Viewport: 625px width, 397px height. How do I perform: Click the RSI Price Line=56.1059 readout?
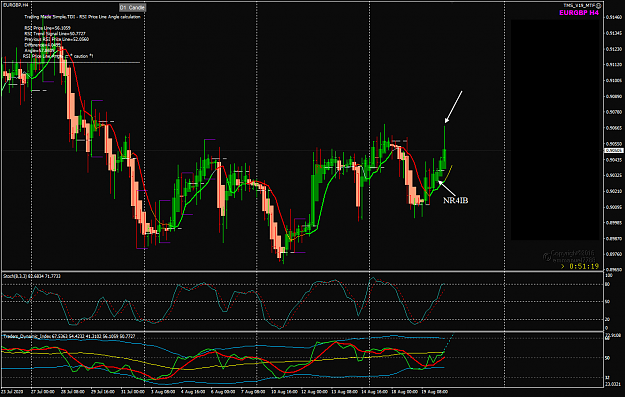pos(47,28)
